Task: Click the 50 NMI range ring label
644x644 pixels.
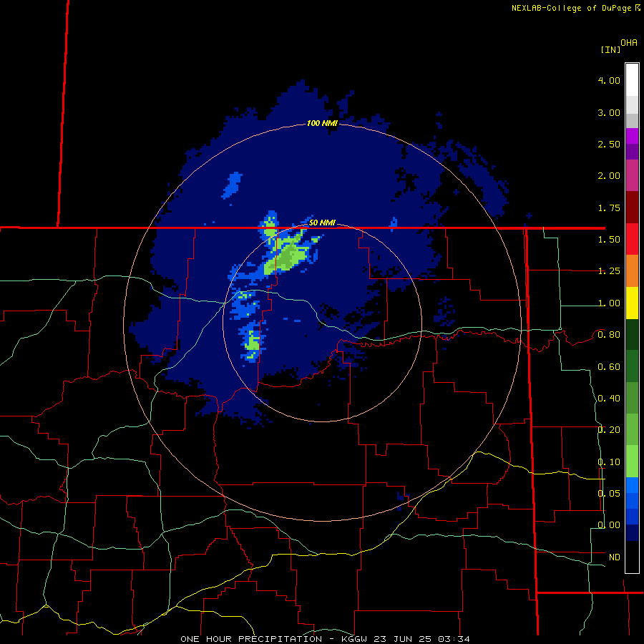Action: [322, 223]
